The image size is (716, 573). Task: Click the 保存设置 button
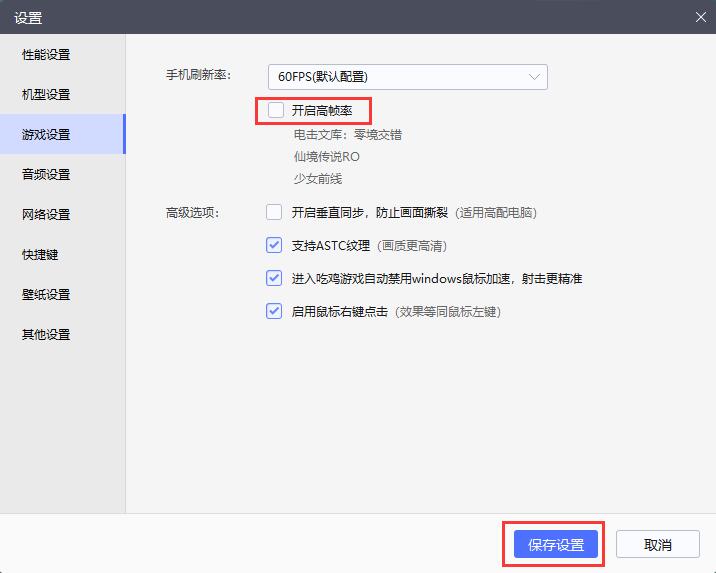[555, 545]
